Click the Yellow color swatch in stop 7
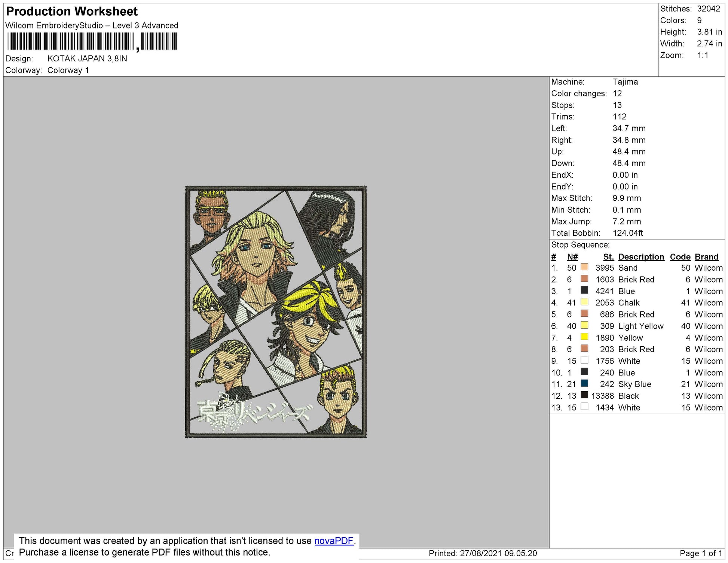 [584, 337]
